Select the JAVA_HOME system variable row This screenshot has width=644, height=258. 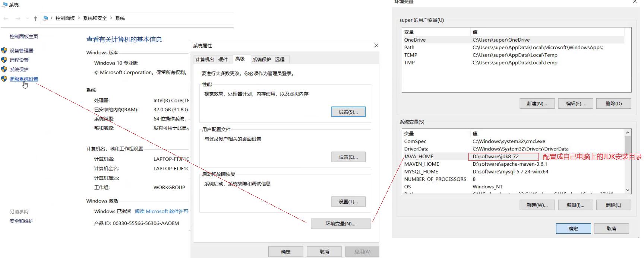[x=513, y=156]
